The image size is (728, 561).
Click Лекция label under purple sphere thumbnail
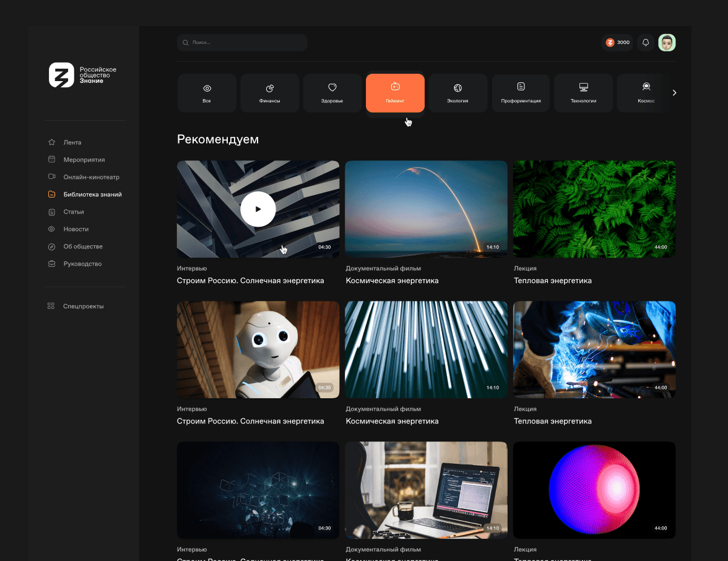coord(525,549)
